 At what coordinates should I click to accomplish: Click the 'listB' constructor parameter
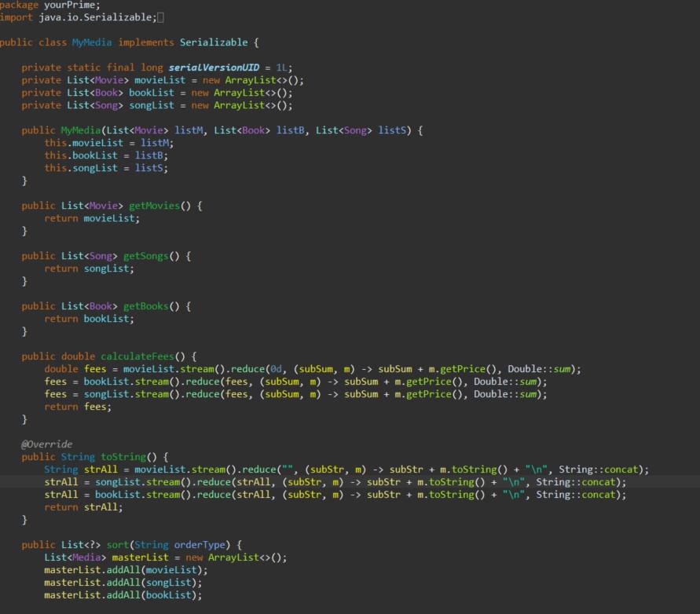290,130
